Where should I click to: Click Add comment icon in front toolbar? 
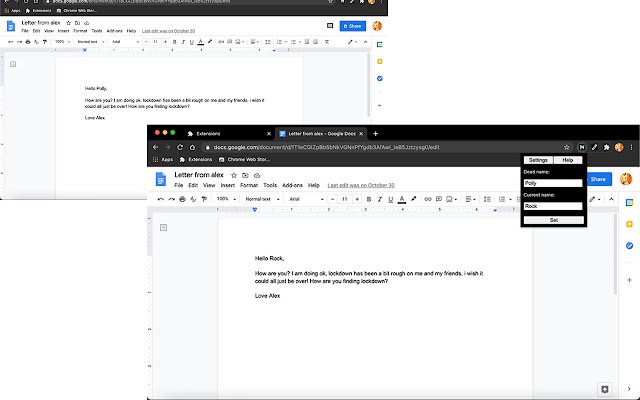(x=439, y=199)
